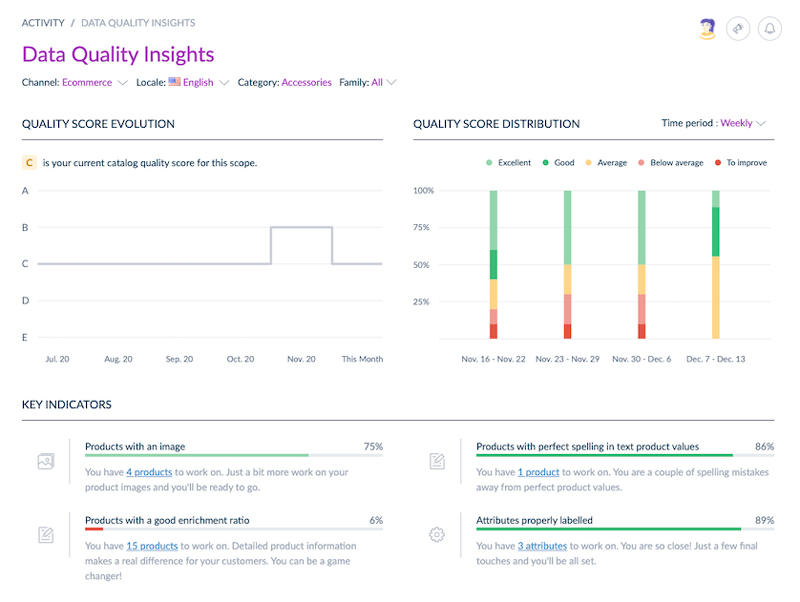Click the 'Products with a good enrichment ratio' title

tap(167, 520)
